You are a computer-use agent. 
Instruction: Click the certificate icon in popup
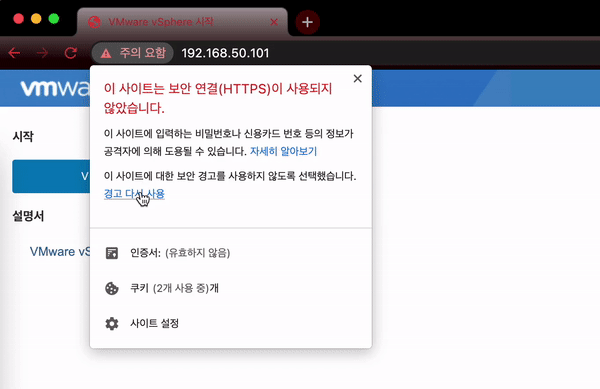click(112, 253)
